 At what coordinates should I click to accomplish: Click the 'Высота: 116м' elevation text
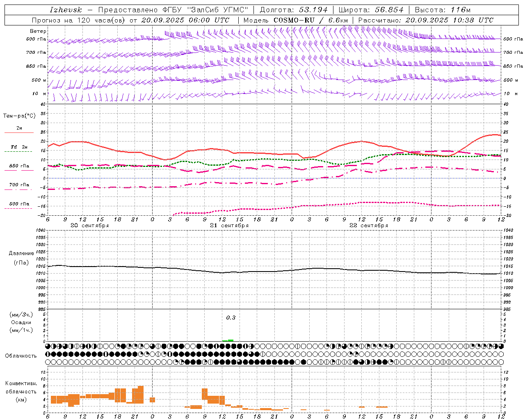coord(443,10)
